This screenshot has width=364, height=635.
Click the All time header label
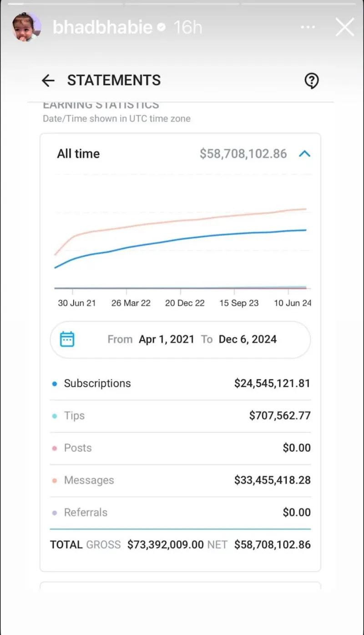click(x=78, y=154)
